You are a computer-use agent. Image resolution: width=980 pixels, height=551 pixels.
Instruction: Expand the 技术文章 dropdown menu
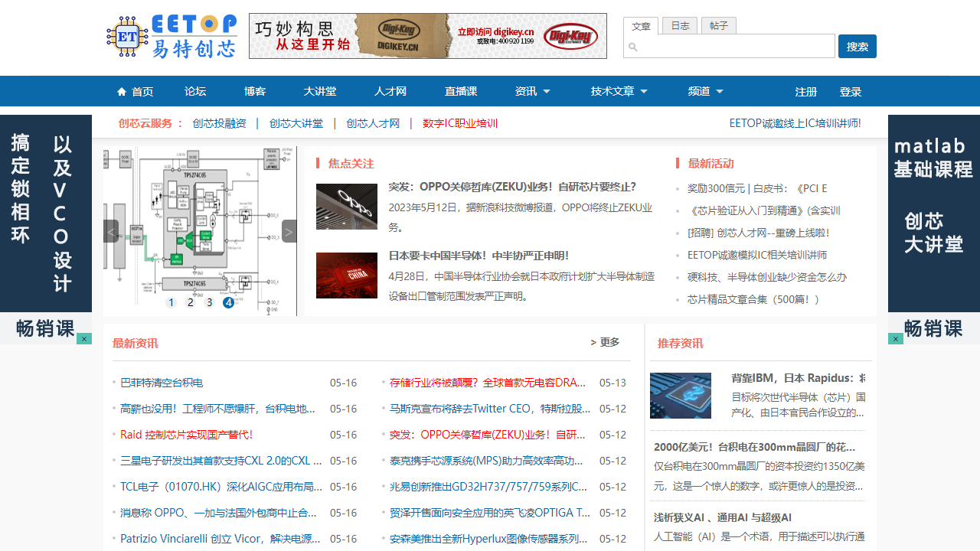(619, 92)
